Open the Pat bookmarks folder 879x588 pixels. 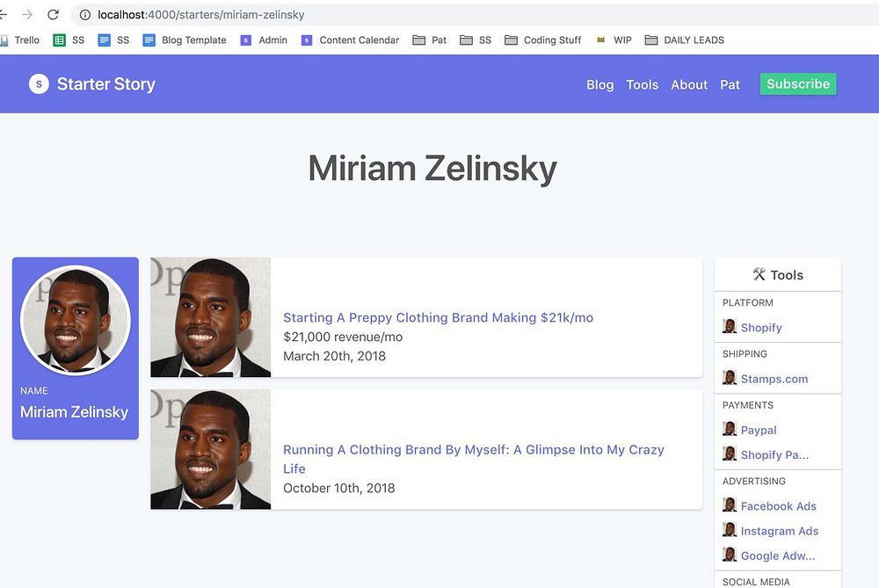(430, 40)
